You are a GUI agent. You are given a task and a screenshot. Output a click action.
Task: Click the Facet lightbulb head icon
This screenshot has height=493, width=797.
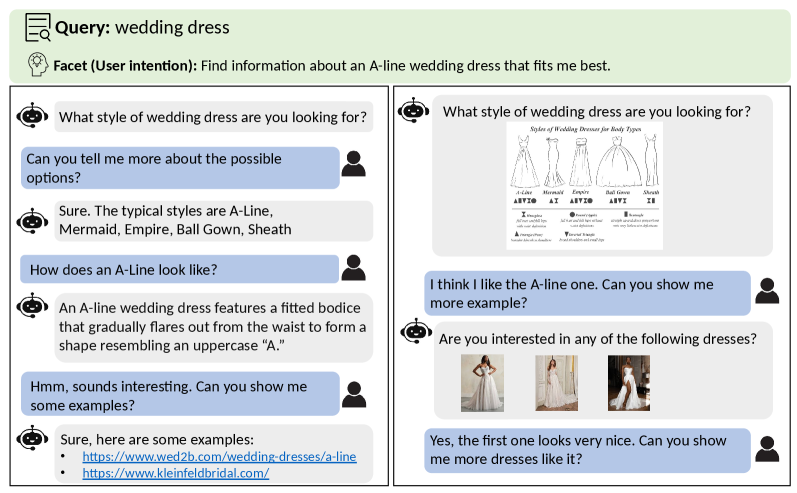pyautogui.click(x=37, y=66)
